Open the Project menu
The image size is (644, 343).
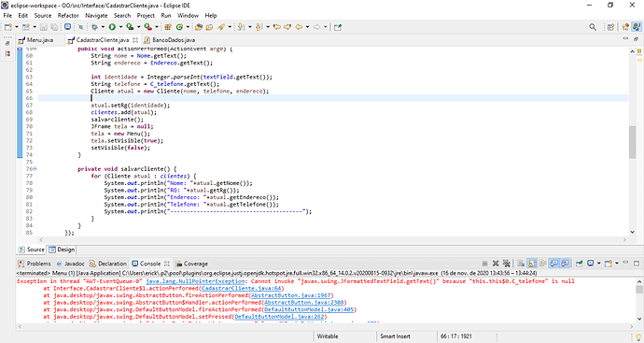146,15
